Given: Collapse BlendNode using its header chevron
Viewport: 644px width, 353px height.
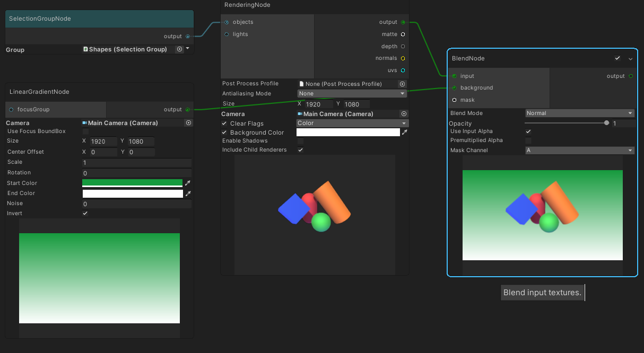Looking at the screenshot, I should pyautogui.click(x=630, y=58).
